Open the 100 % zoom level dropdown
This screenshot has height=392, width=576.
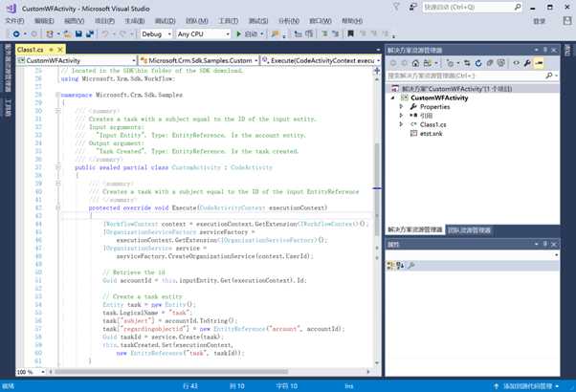coord(43,372)
